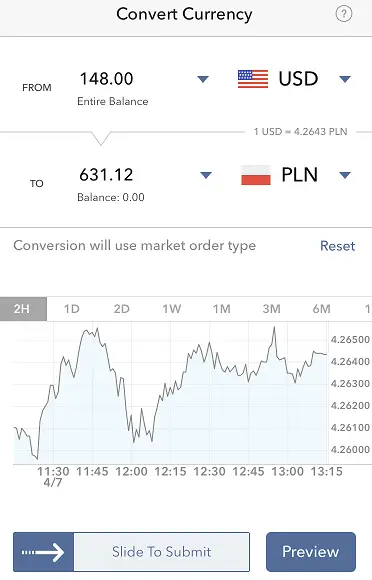This screenshot has height=580, width=372.
Task: Click the Preview button
Action: 311,552
